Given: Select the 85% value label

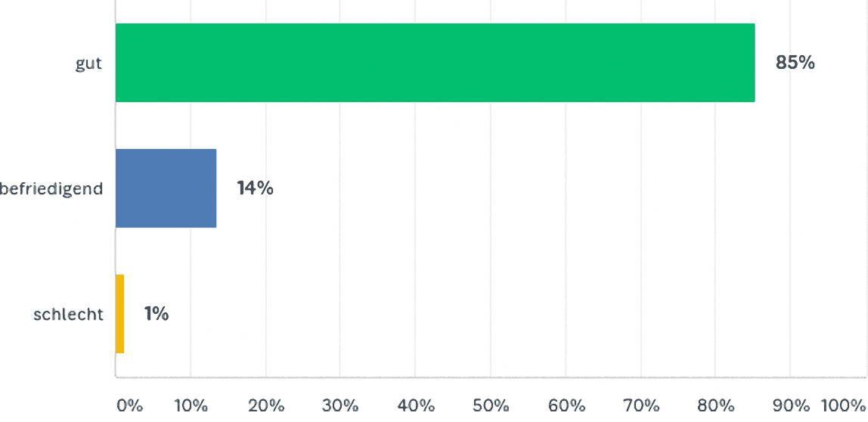Looking at the screenshot, I should [x=795, y=63].
